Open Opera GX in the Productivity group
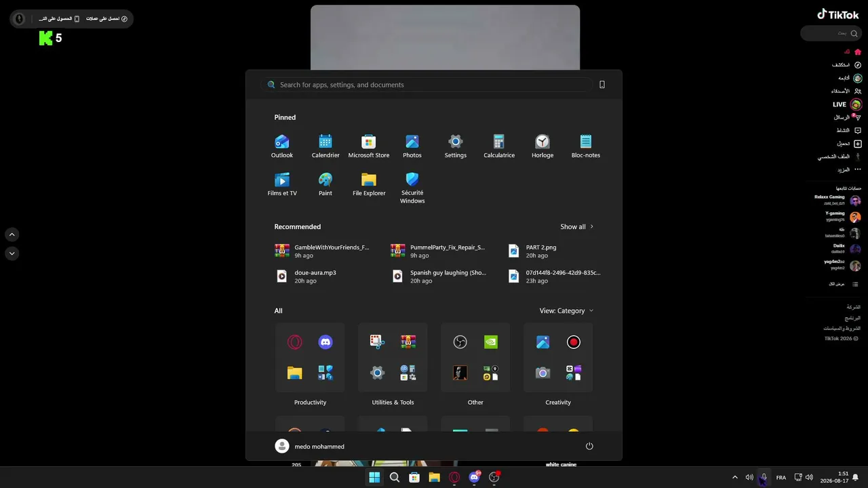This screenshot has width=868, height=488. point(294,342)
